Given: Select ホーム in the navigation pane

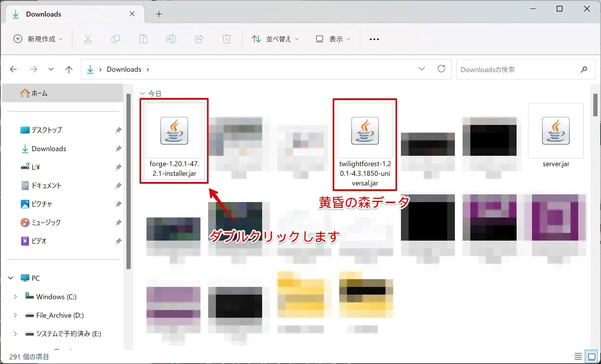Looking at the screenshot, I should point(39,93).
